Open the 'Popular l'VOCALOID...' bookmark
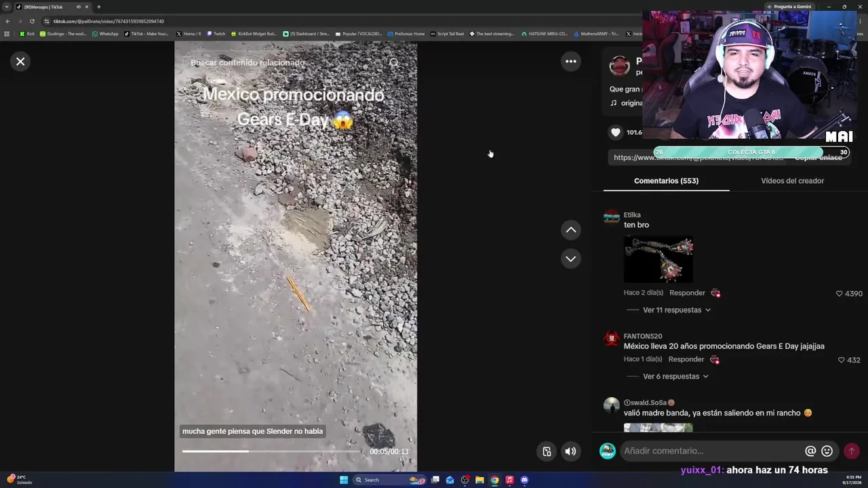 pos(358,34)
